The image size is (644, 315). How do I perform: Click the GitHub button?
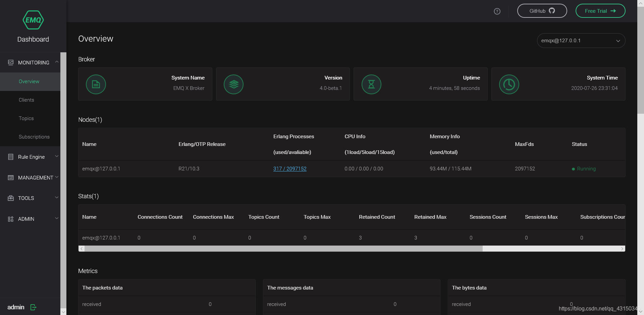(x=542, y=11)
